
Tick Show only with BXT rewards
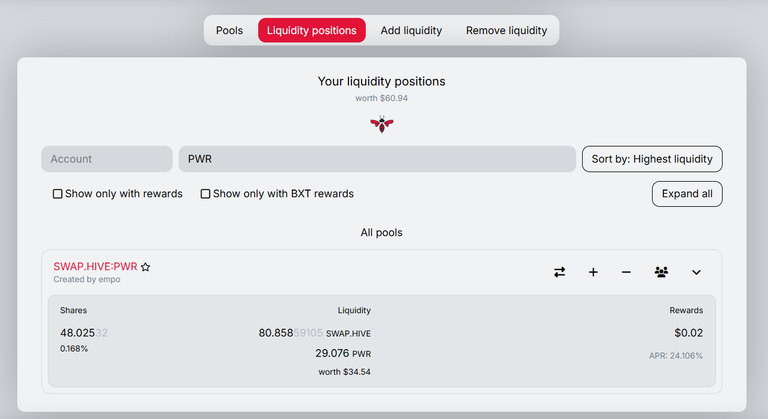205,194
